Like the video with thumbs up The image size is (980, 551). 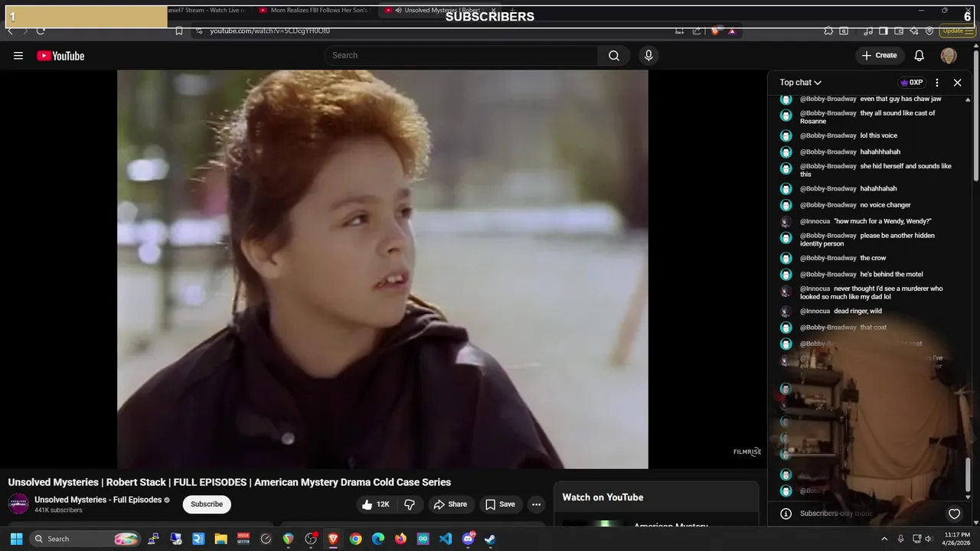[376, 504]
